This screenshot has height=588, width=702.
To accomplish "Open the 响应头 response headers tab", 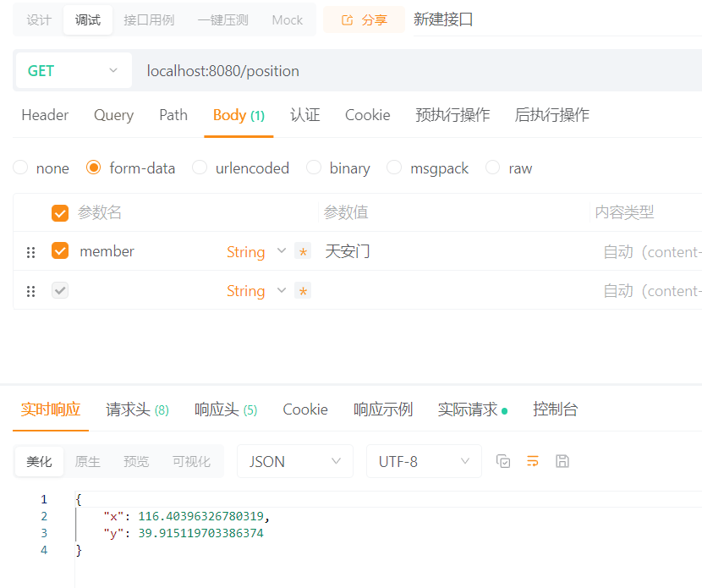I will coord(225,409).
